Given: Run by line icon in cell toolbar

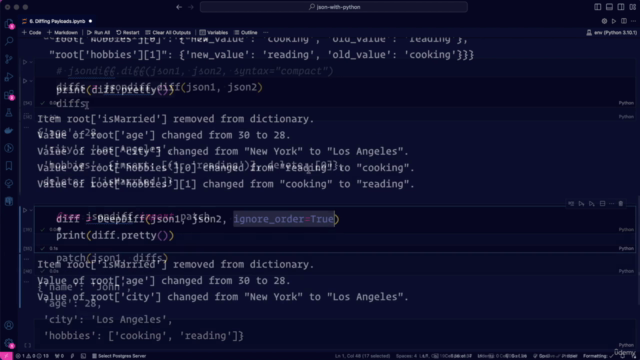Looking at the screenshot, I should tap(571, 204).
